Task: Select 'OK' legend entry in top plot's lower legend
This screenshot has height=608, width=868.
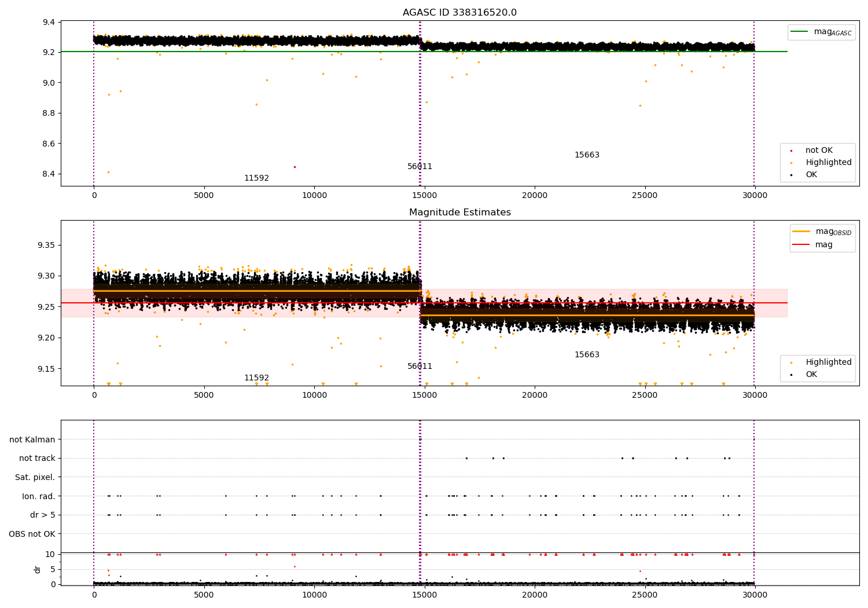Action: [x=804, y=175]
